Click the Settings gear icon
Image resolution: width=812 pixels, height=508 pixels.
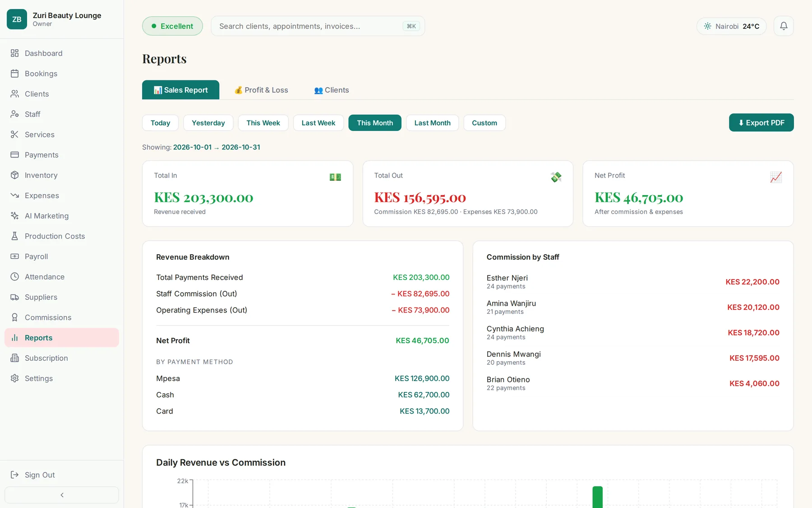click(15, 378)
